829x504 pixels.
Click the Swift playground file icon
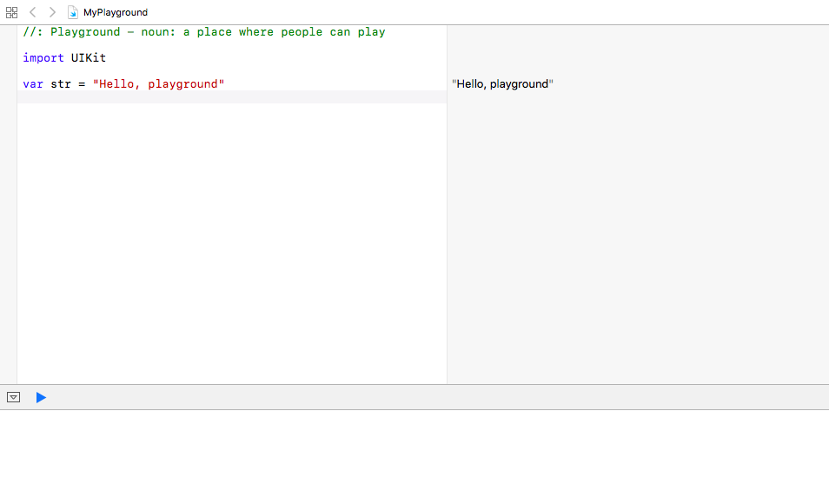point(73,12)
